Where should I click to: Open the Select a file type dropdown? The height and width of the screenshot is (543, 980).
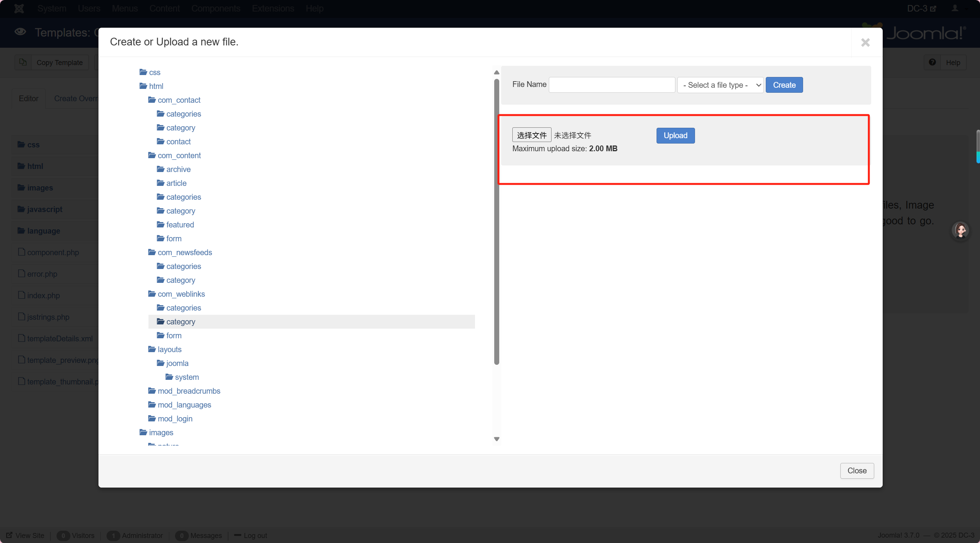(x=720, y=85)
